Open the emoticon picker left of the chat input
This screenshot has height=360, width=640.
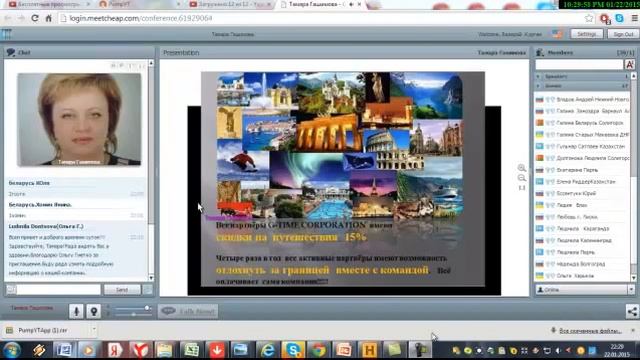click(11, 289)
